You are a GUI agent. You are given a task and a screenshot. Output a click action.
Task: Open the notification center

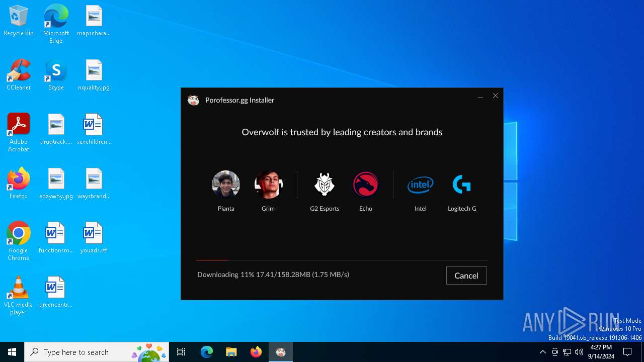(x=628, y=352)
